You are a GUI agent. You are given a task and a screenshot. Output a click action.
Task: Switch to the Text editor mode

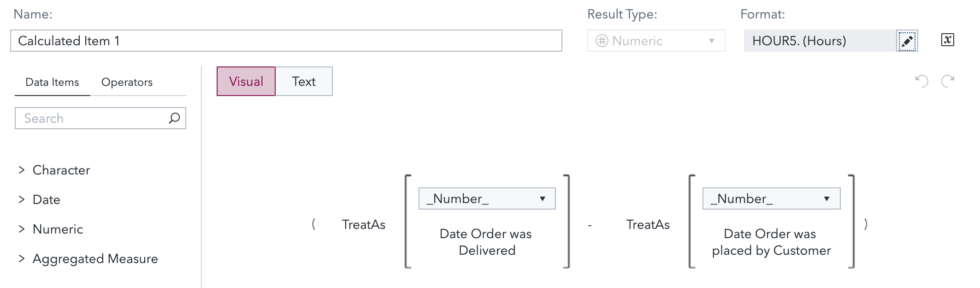click(x=304, y=82)
